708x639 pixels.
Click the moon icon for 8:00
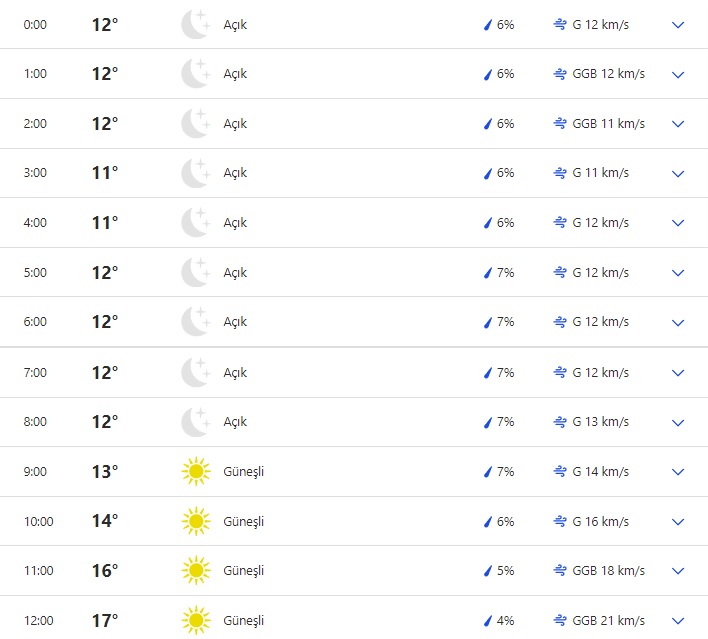pyautogui.click(x=195, y=422)
